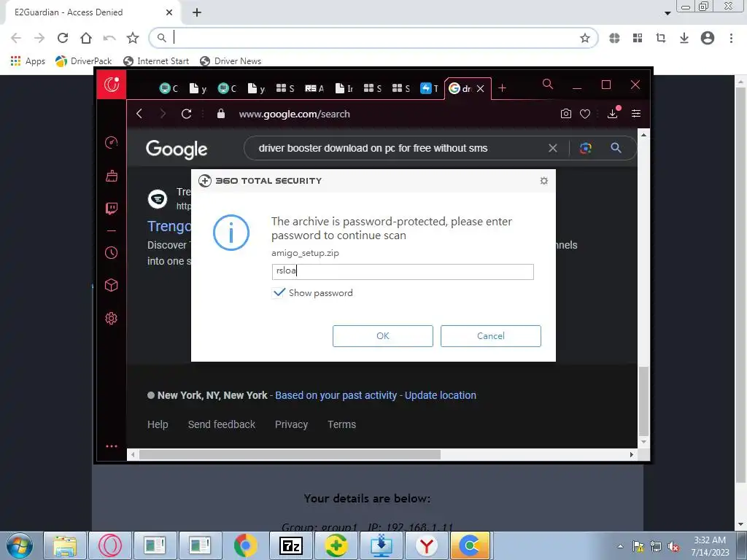Image resolution: width=747 pixels, height=560 pixels.
Task: Open Extensions cube icon in sidebar
Action: tap(112, 285)
